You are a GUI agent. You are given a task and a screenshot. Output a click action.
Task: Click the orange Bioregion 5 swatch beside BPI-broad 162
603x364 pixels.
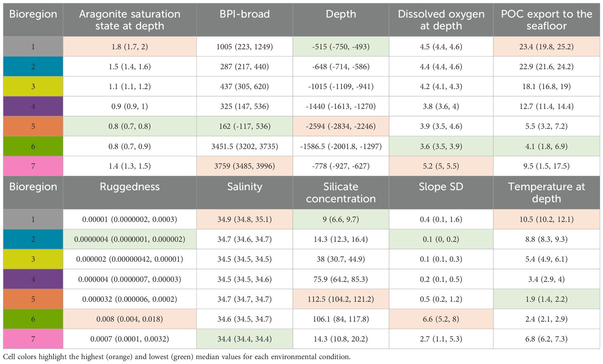[x=33, y=126]
